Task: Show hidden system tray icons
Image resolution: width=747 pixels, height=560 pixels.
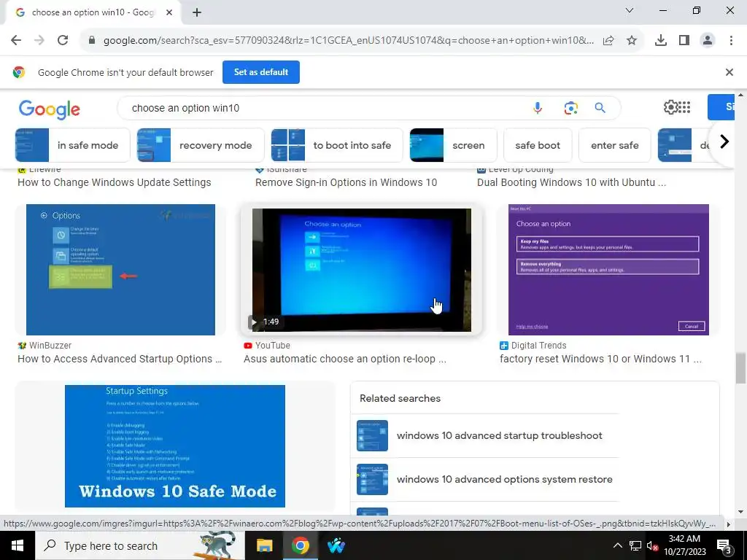Action: (x=617, y=545)
